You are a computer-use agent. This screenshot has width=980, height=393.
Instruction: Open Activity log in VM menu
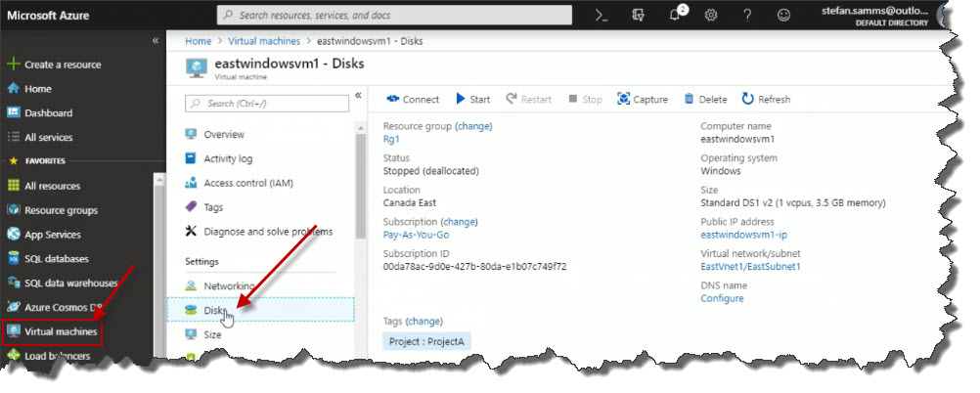tap(219, 158)
